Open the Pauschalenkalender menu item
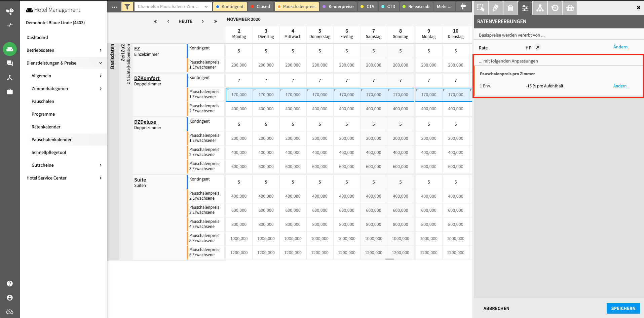This screenshot has width=644, height=318. 51,140
